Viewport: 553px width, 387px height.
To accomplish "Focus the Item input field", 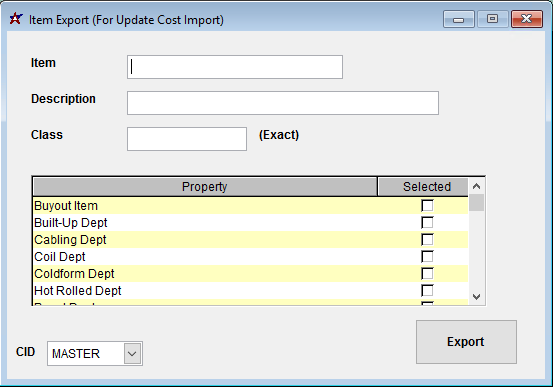I will point(235,67).
